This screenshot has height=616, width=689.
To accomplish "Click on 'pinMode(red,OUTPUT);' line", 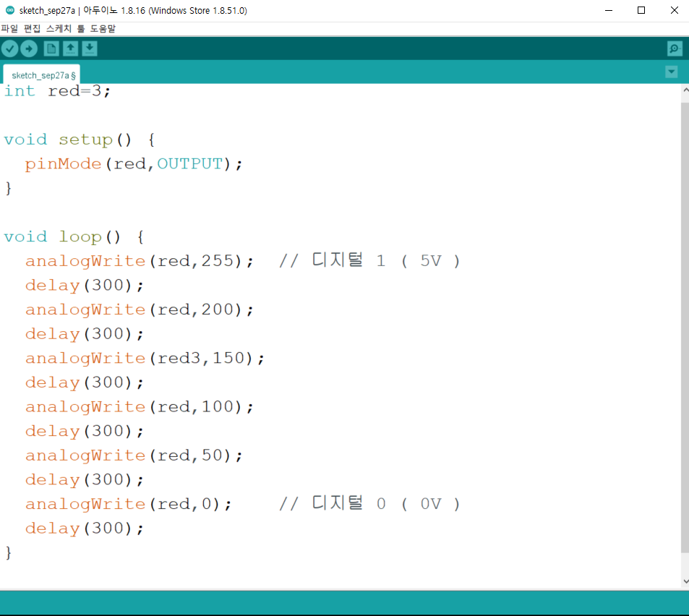I will tap(134, 164).
